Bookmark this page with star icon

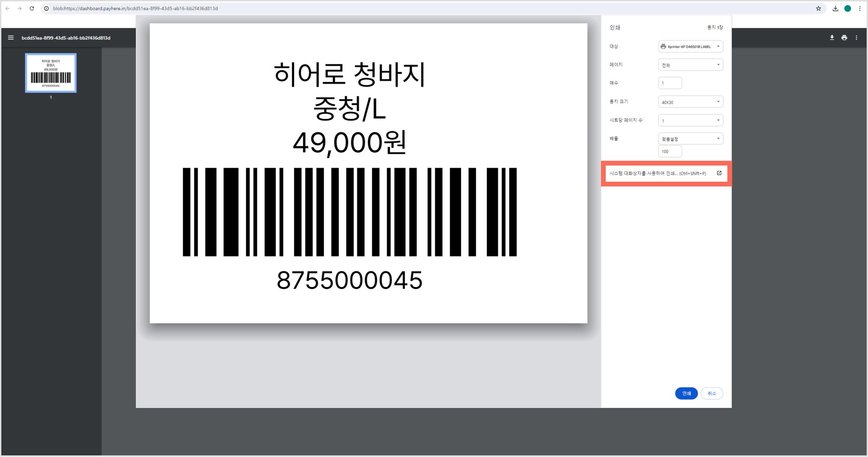[x=818, y=8]
